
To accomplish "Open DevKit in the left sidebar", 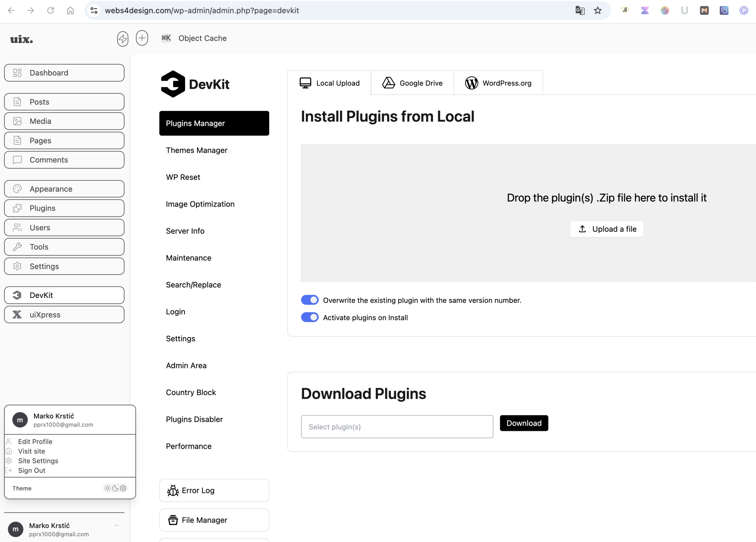I will tap(64, 295).
